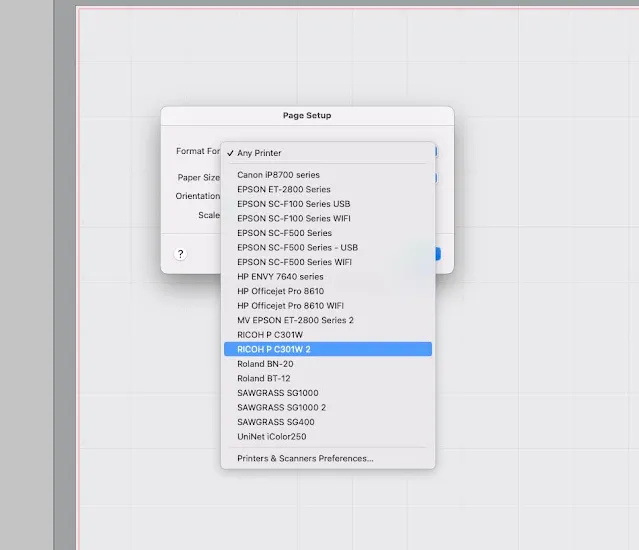Screen dimensions: 639x550
Task: Choose Canon iP8700 series printer
Action: [328, 175]
